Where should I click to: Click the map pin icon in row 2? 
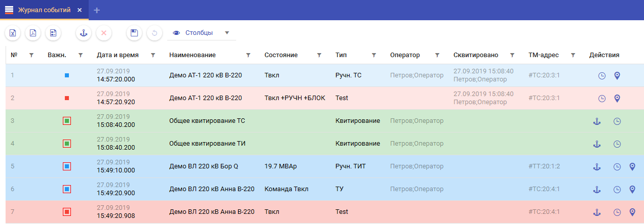pyautogui.click(x=617, y=98)
